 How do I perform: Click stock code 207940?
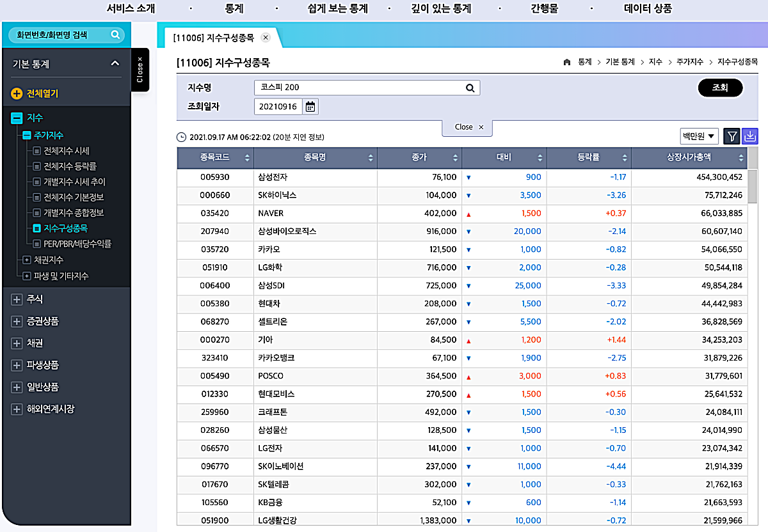click(x=214, y=231)
